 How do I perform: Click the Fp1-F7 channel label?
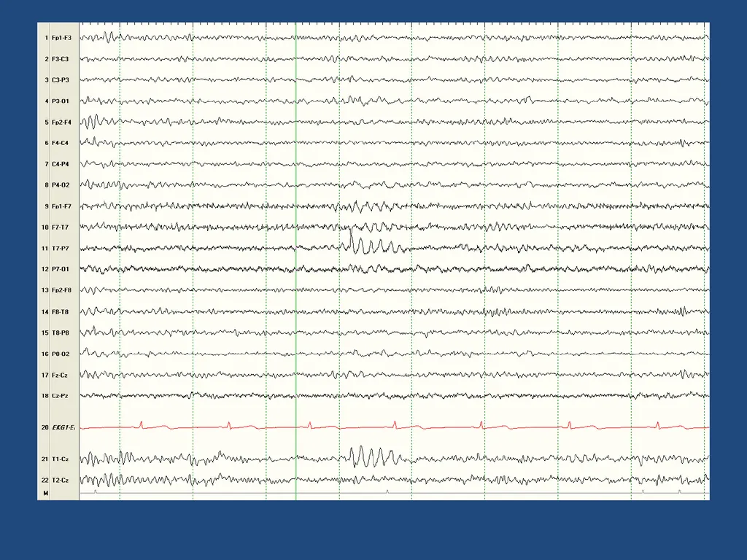click(61, 206)
